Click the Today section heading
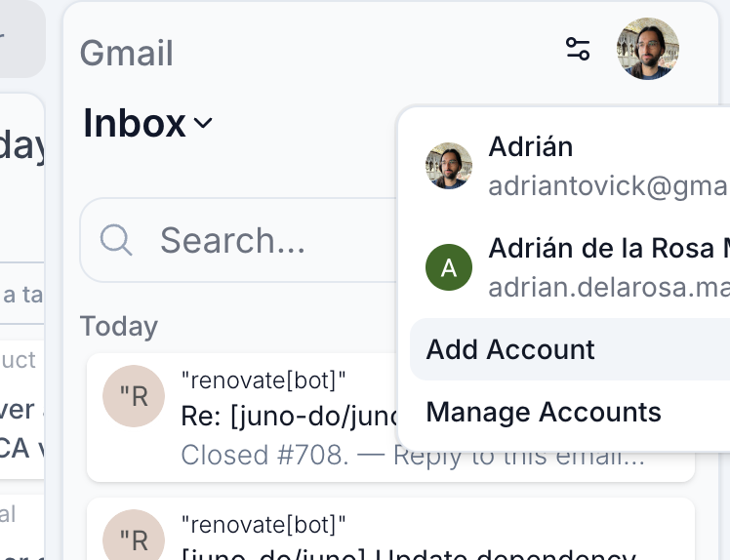 [119, 326]
